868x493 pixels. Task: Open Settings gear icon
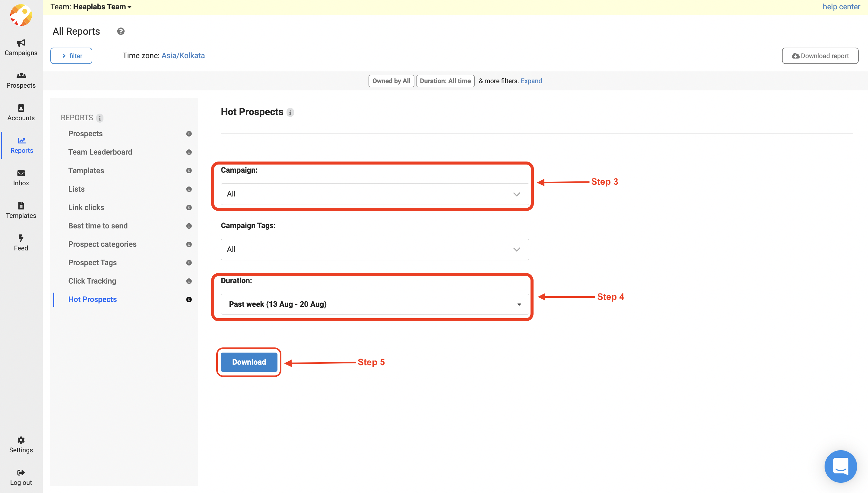pyautogui.click(x=21, y=440)
